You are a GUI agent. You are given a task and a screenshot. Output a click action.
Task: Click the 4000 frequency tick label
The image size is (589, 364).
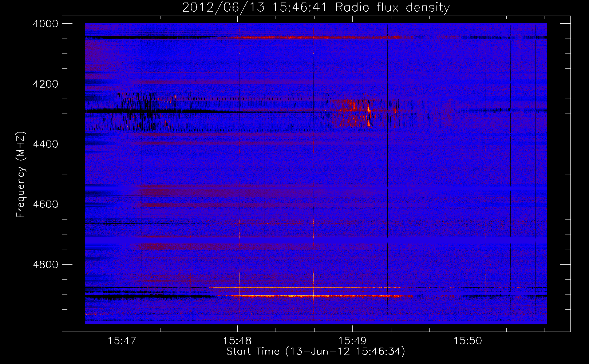[x=46, y=24]
